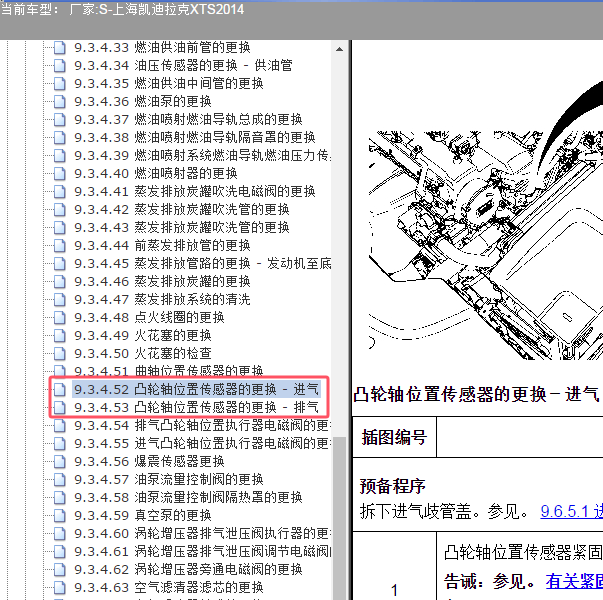Click page icon beside 9.3.4.52 凸轮轴位置传感器 进气

pos(60,389)
